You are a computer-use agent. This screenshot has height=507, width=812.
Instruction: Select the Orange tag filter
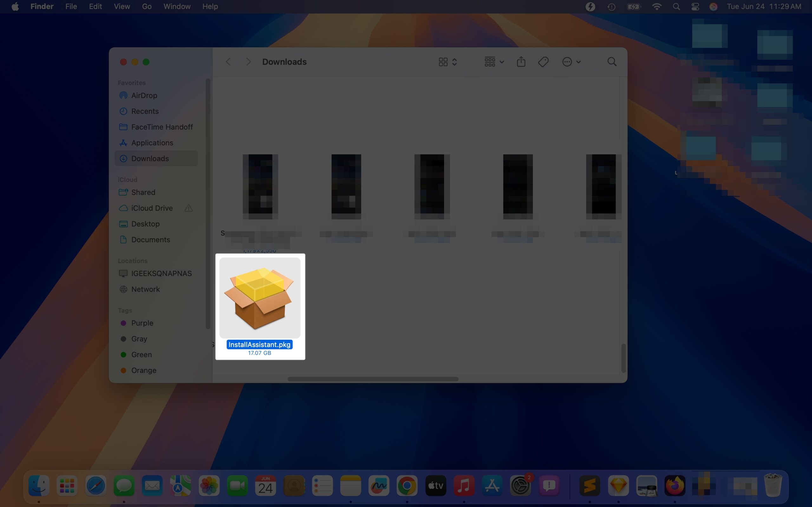point(143,370)
